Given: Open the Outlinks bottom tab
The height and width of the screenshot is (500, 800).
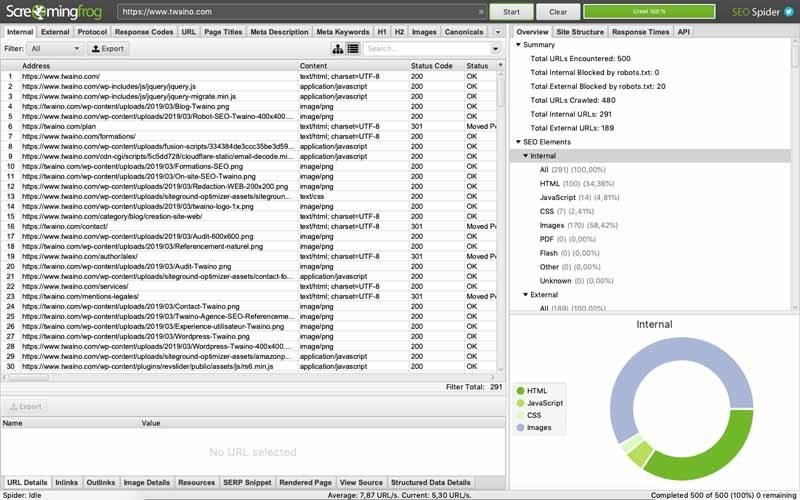Looking at the screenshot, I should coord(101,482).
